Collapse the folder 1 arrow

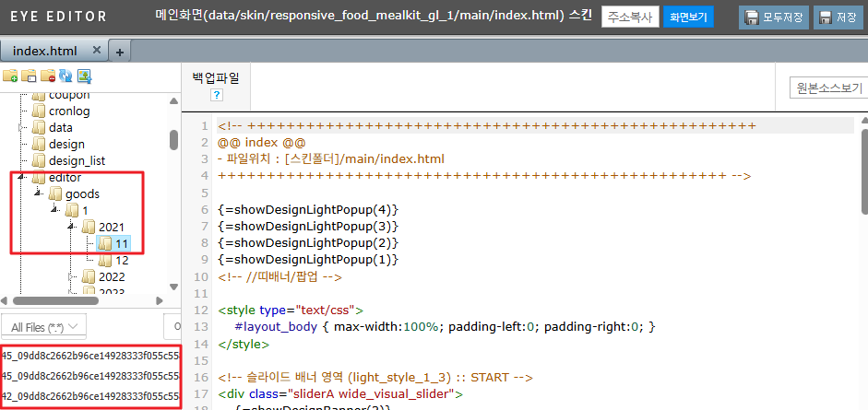(x=55, y=210)
